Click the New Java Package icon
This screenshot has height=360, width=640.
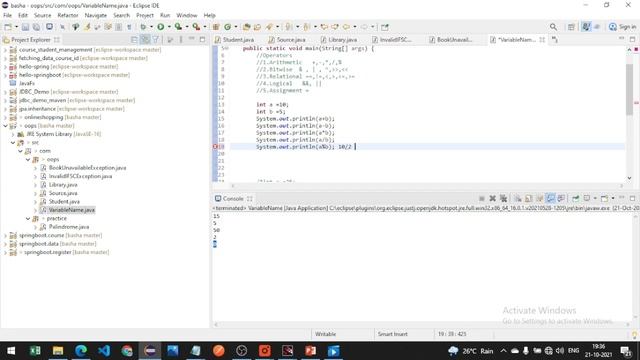click(x=216, y=27)
